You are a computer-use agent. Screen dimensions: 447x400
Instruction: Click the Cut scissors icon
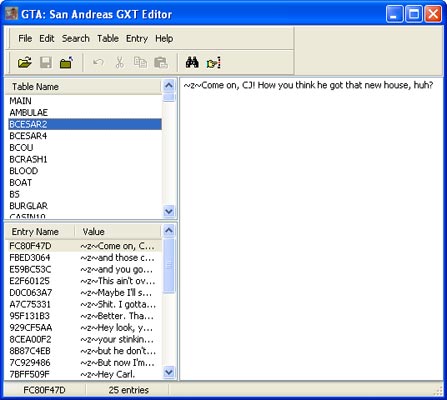tap(119, 62)
